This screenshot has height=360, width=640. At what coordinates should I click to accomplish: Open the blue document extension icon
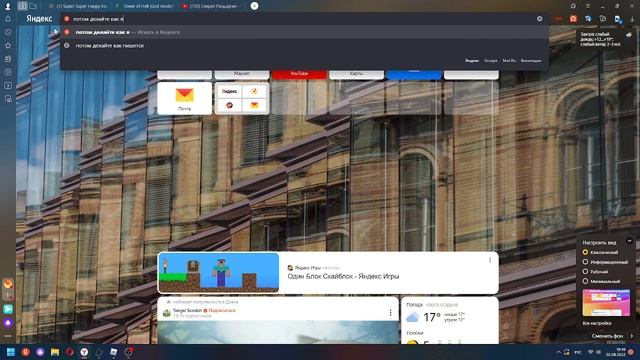[x=618, y=19]
